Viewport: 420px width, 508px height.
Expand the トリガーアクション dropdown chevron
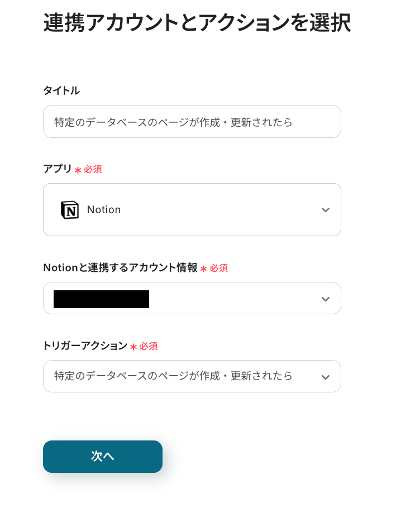326,377
